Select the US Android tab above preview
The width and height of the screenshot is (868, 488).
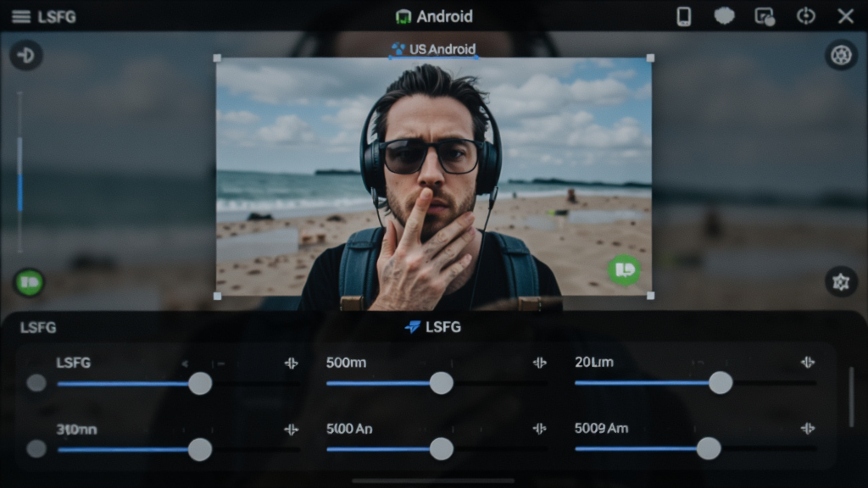433,49
